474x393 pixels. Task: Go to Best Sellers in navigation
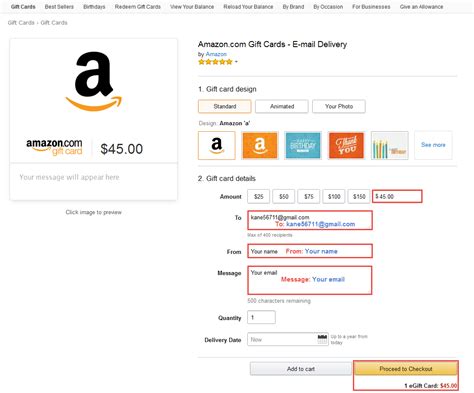59,7
